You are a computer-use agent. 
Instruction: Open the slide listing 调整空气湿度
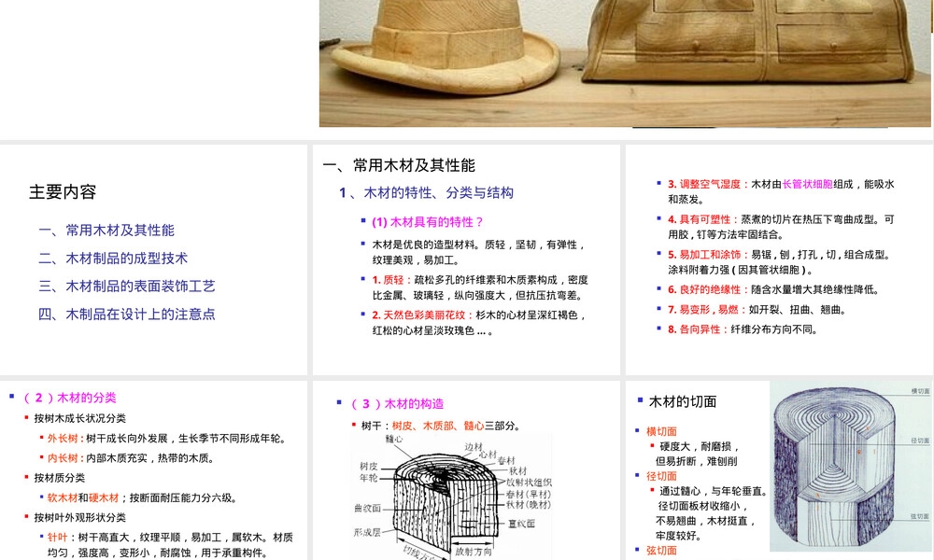(779, 260)
